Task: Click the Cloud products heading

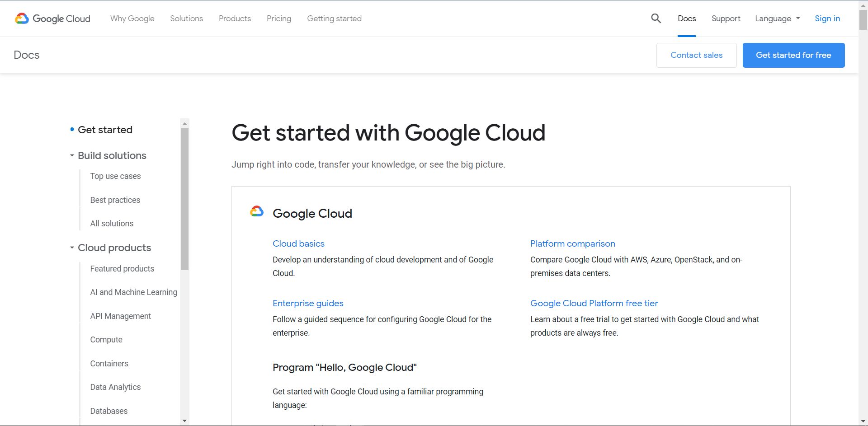Action: pyautogui.click(x=114, y=248)
